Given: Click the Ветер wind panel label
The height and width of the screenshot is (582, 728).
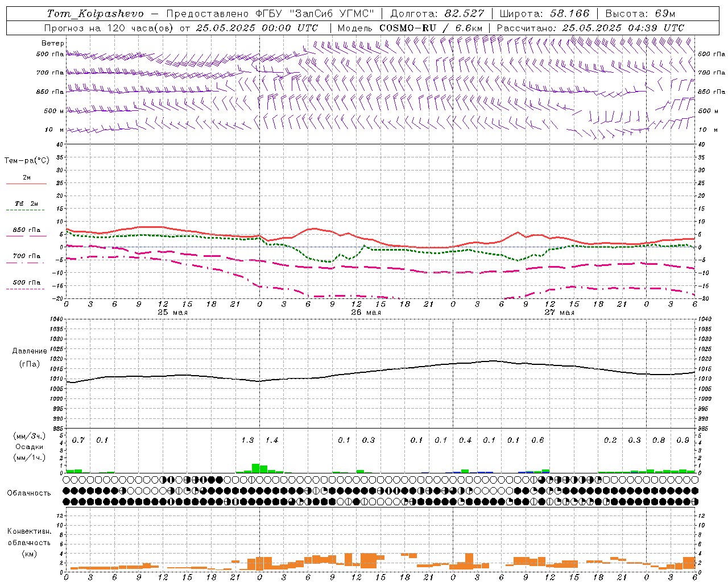Looking at the screenshot, I should [53, 43].
